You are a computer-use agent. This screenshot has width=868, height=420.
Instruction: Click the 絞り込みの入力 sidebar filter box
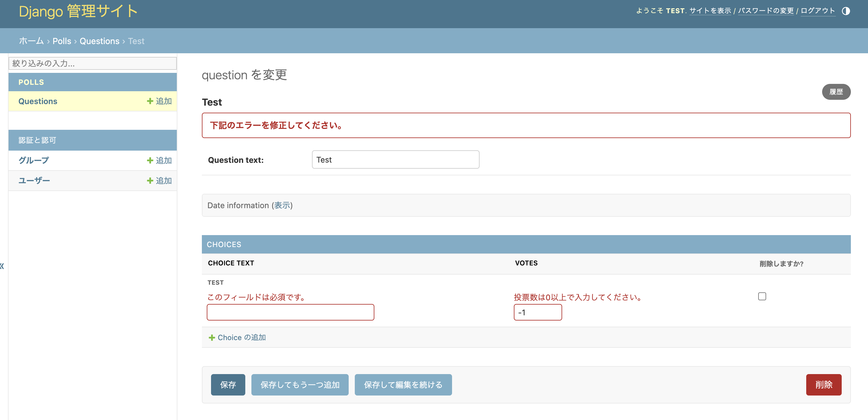tap(93, 63)
